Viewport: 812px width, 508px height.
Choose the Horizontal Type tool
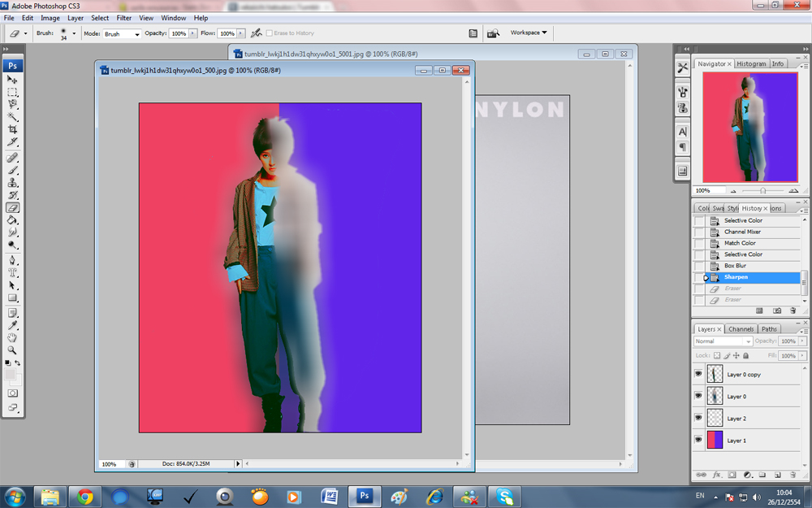click(12, 273)
